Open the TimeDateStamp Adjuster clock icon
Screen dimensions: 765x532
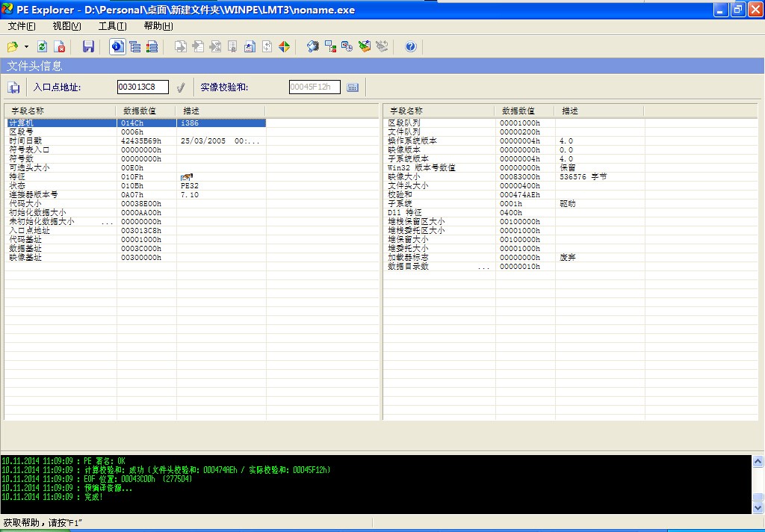click(347, 47)
